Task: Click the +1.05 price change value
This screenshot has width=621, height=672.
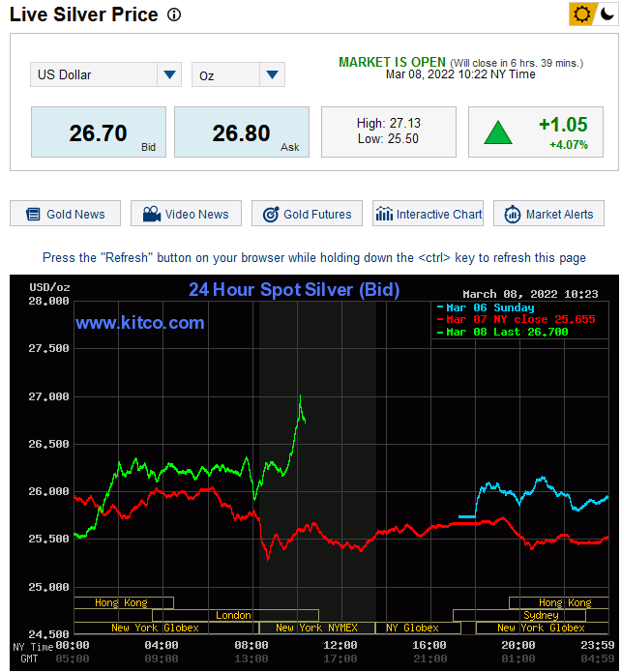Action: tap(563, 125)
